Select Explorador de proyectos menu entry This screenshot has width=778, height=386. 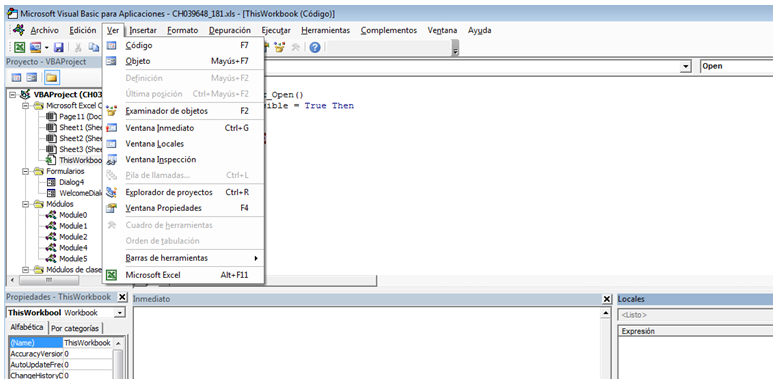183,192
